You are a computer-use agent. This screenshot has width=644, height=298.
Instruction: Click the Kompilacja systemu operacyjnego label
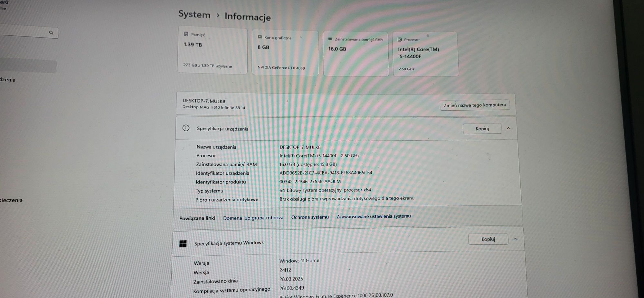(x=232, y=290)
